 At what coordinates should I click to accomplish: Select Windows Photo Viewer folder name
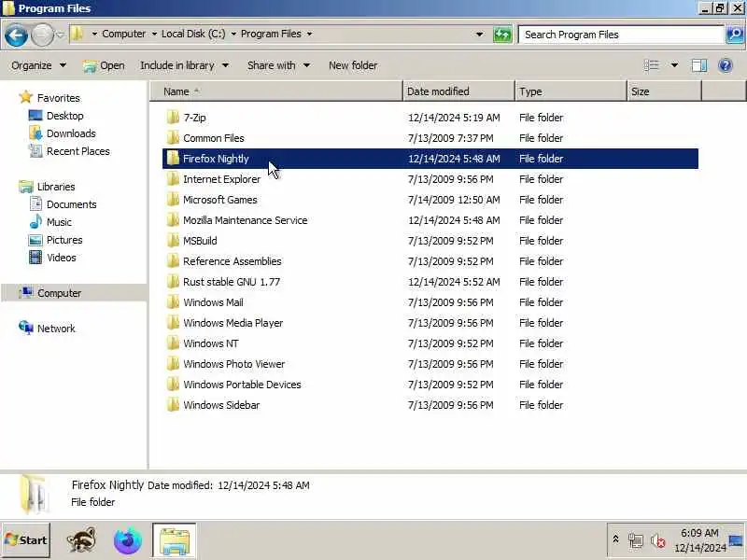click(x=234, y=363)
